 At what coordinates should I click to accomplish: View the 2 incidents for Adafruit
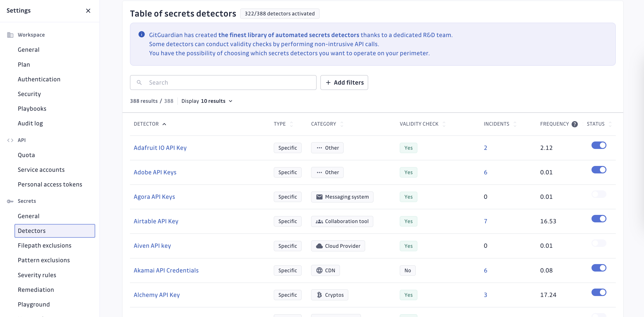(485, 148)
